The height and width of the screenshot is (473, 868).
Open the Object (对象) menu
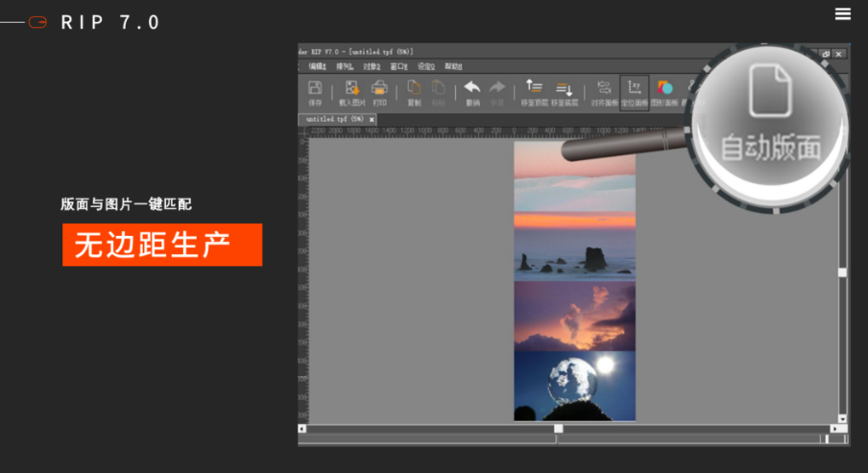372,66
